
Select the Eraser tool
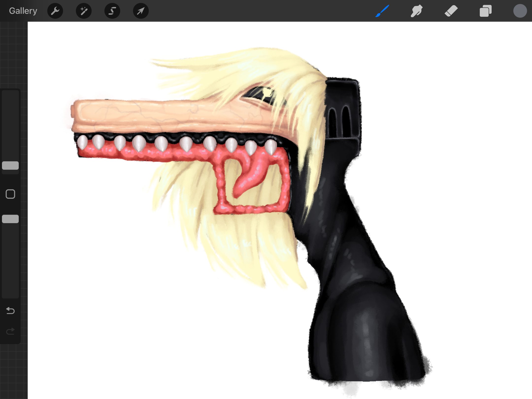pyautogui.click(x=451, y=11)
